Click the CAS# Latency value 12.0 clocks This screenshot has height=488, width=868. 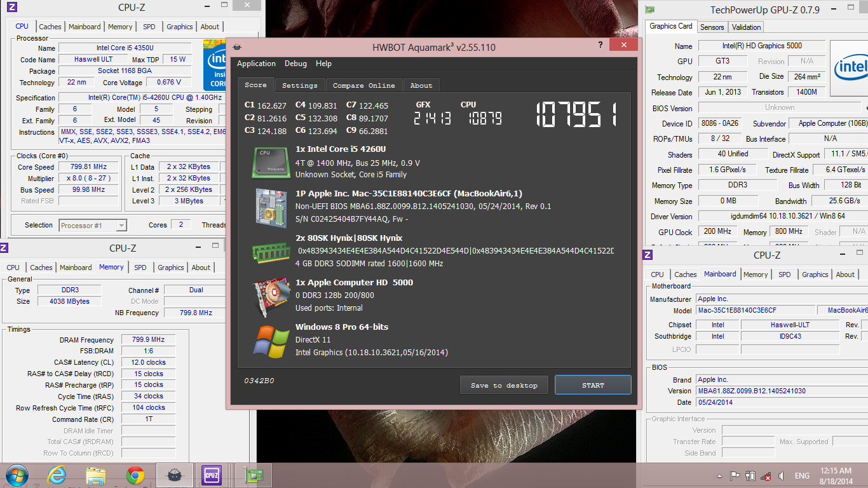pyautogui.click(x=147, y=362)
